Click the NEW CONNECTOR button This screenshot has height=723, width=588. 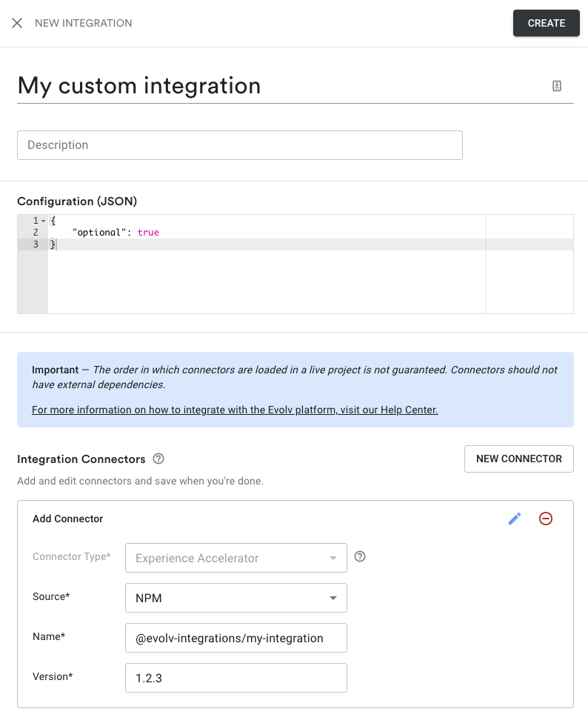pyautogui.click(x=519, y=459)
